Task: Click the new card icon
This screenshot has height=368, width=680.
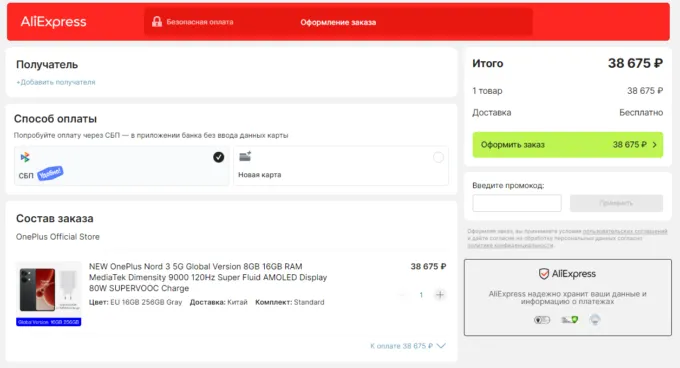Action: point(245,156)
